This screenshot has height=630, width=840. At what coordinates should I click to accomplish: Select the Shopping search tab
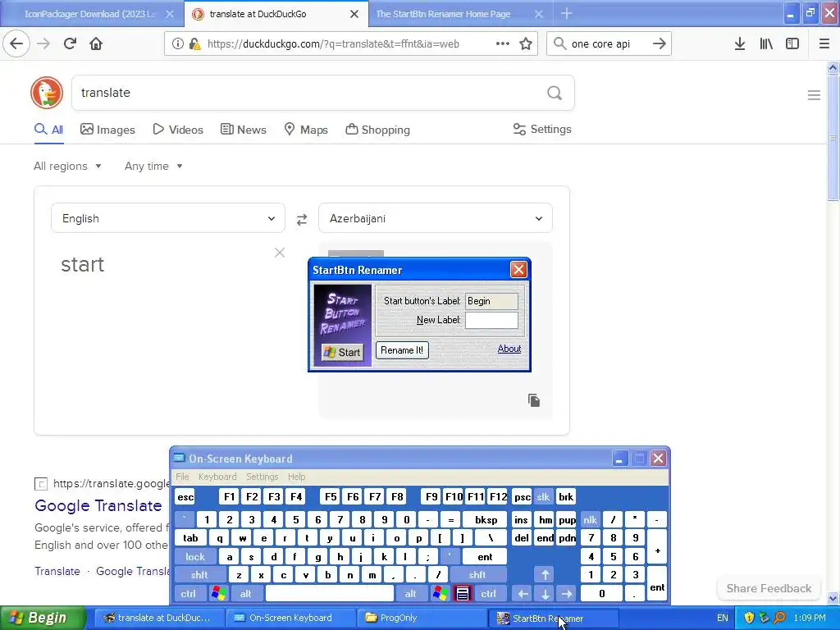point(377,130)
